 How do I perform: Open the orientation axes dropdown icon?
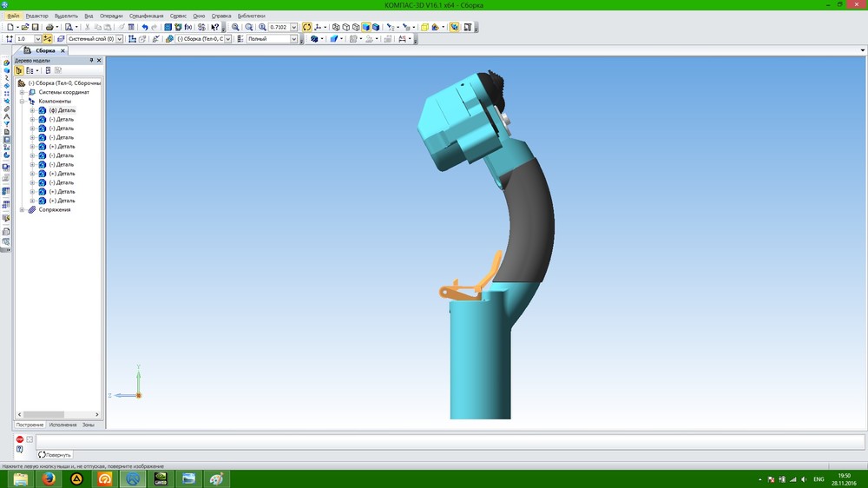(319, 27)
